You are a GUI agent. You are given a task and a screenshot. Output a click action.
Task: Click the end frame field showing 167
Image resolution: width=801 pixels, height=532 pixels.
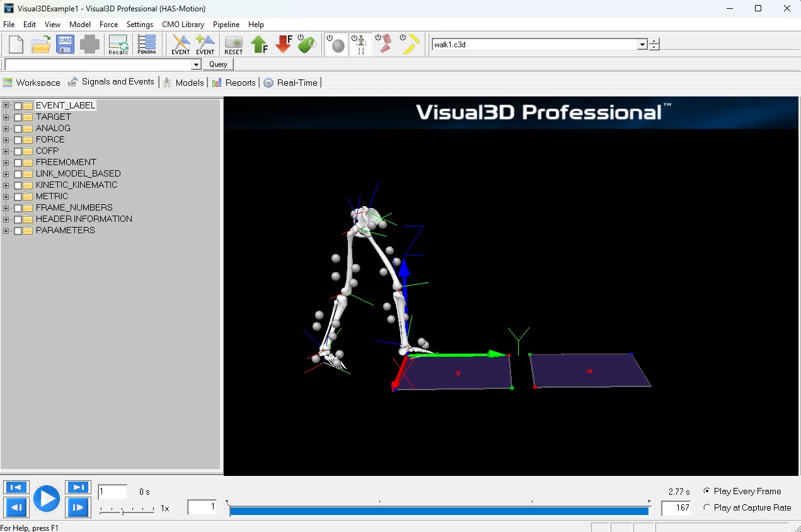pyautogui.click(x=676, y=507)
